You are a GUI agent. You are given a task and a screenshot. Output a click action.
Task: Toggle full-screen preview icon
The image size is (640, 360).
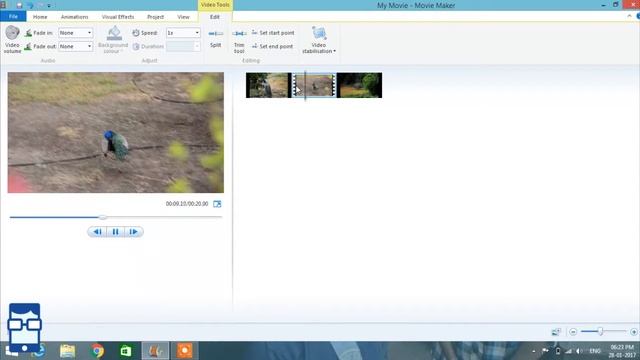[x=217, y=204]
